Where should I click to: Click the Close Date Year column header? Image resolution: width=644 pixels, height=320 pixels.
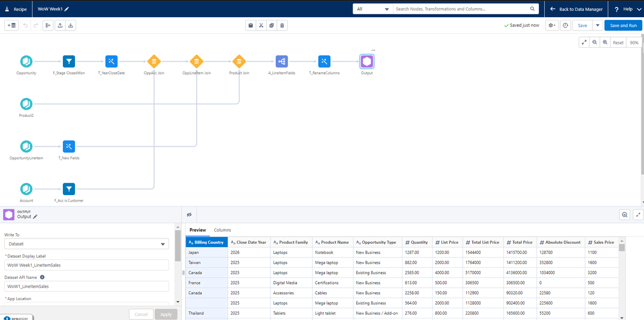[249, 242]
